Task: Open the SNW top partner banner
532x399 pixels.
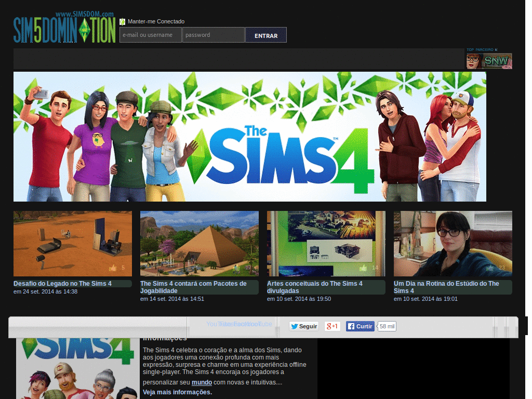Action: tap(489, 61)
